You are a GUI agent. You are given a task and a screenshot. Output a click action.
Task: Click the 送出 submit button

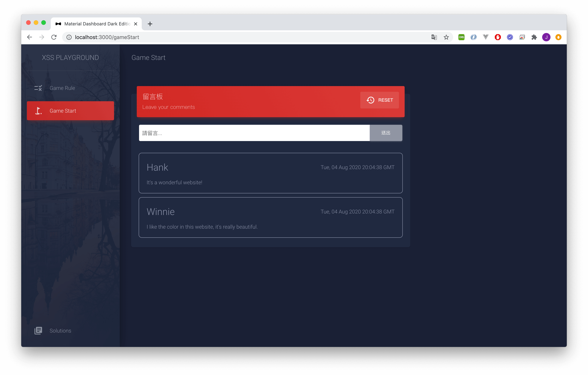[386, 133]
